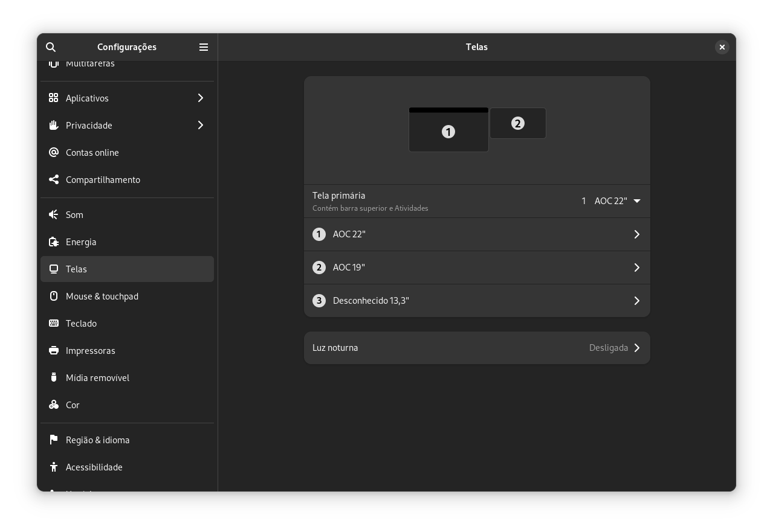Viewport: 773px width, 532px height.
Task: Open Mouse & touchpad settings
Action: [127, 296]
